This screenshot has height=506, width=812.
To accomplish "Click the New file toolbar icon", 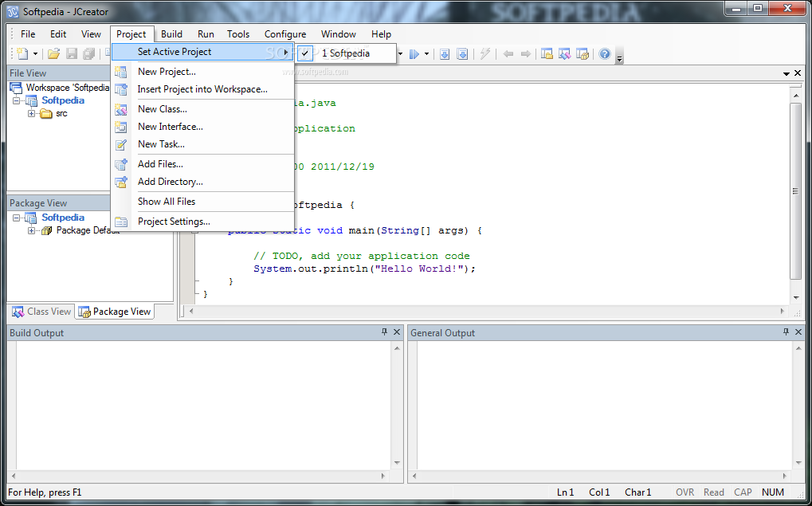I will [x=22, y=53].
